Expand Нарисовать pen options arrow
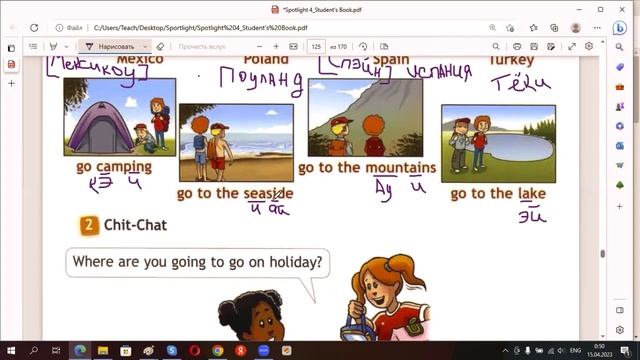This screenshot has height=360, width=640. coord(145,47)
